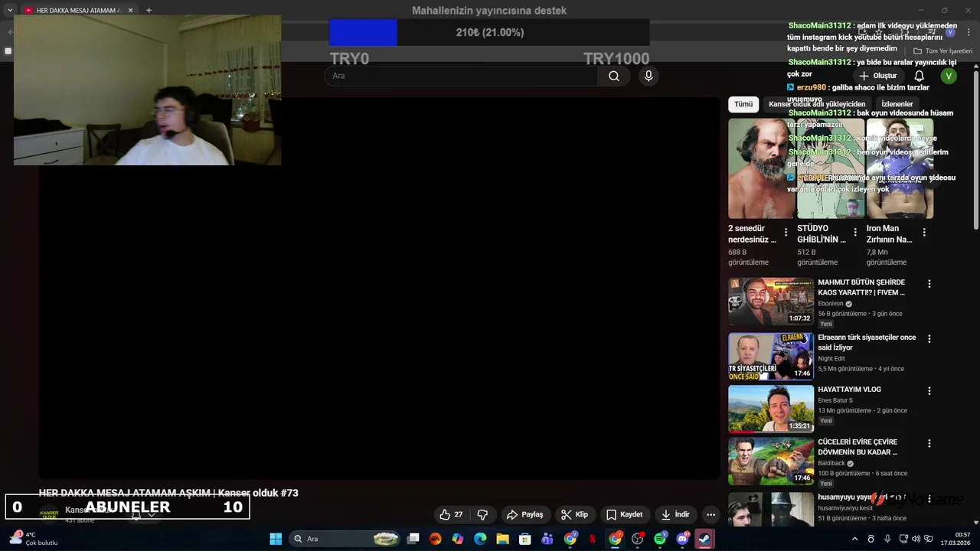The image size is (980, 551).
Task: Open options for Elraeann türk siyasetçiler video
Action: (929, 338)
